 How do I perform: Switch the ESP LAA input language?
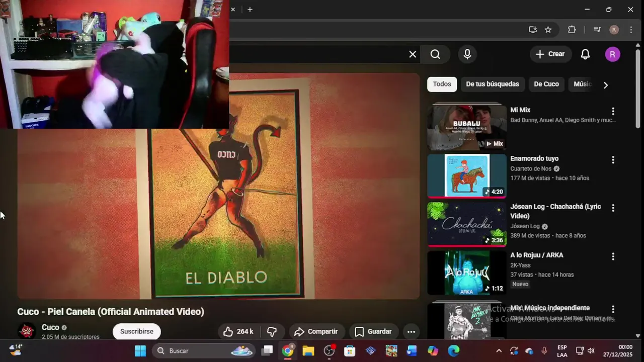[x=562, y=351]
